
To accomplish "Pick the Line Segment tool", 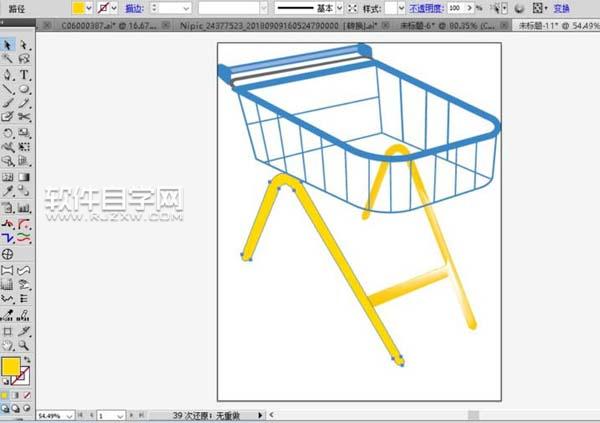I will point(7,89).
